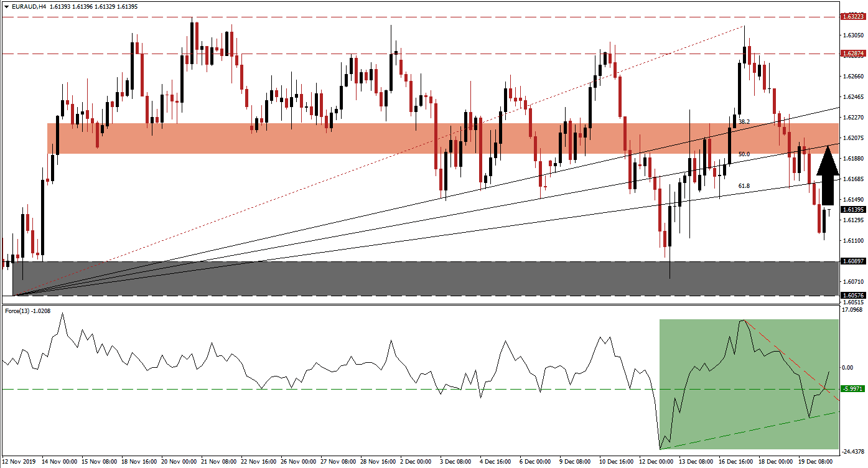Click the 12 Nov 2019 axis label
Screen dimensions: 868x468
[19, 463]
